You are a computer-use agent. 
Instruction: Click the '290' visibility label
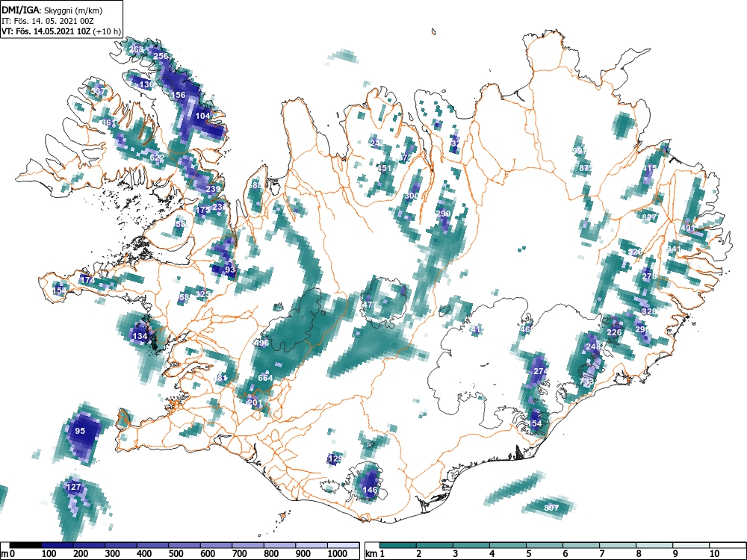(443, 214)
